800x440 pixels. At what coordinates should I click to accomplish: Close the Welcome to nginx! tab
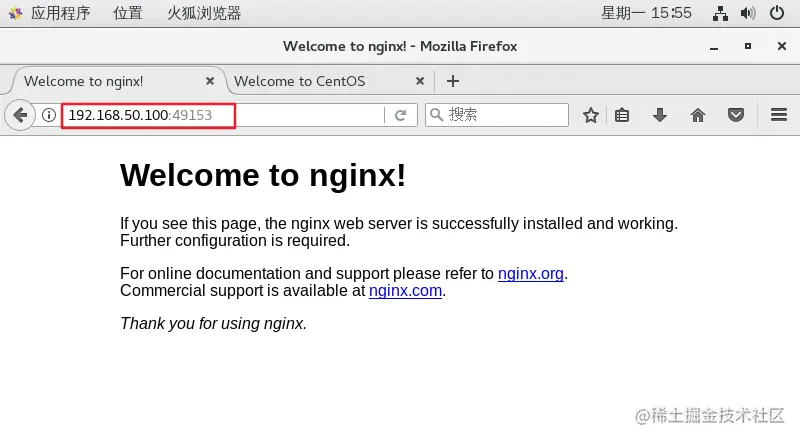(210, 81)
